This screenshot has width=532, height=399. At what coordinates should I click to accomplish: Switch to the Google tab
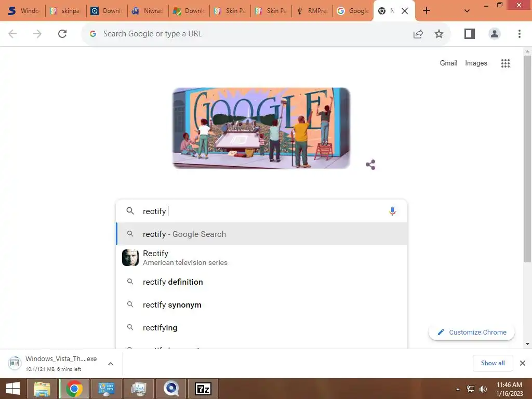(353, 11)
